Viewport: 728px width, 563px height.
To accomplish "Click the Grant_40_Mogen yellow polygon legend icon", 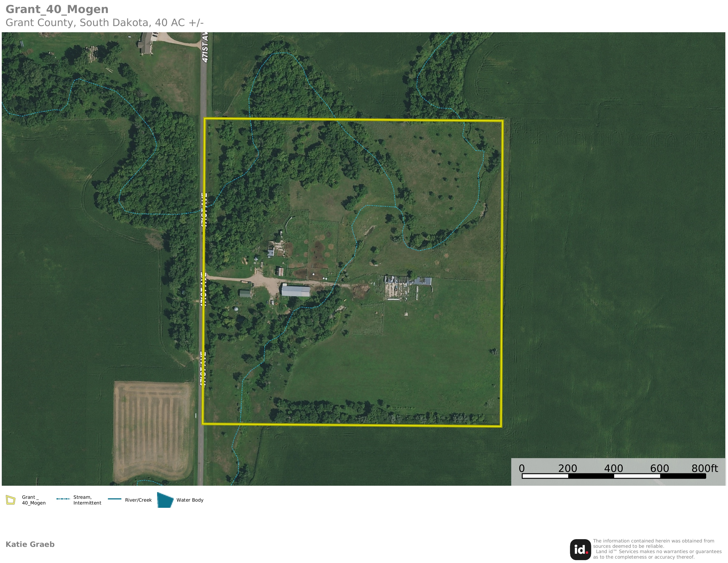I will [11, 500].
